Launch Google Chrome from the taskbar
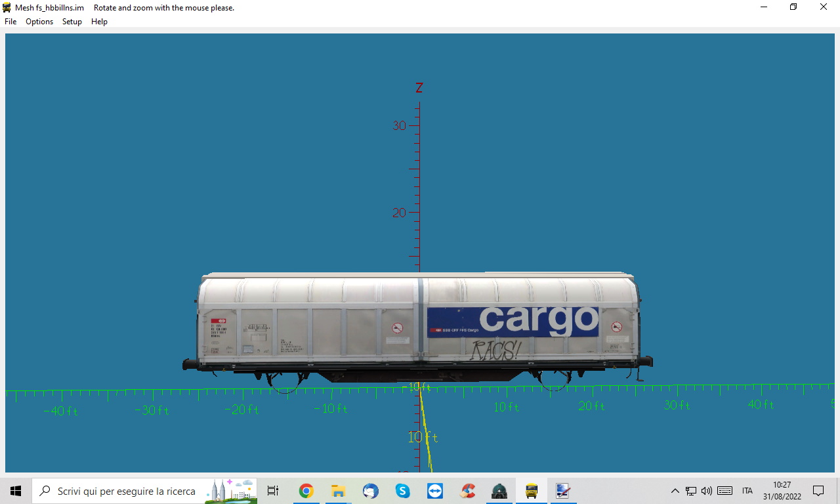Image resolution: width=840 pixels, height=504 pixels. 306,491
